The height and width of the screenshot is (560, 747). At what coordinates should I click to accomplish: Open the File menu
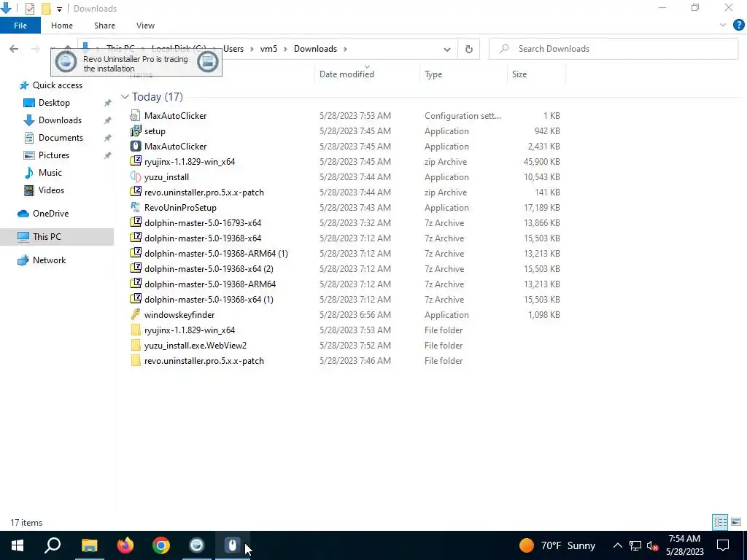[x=20, y=26]
